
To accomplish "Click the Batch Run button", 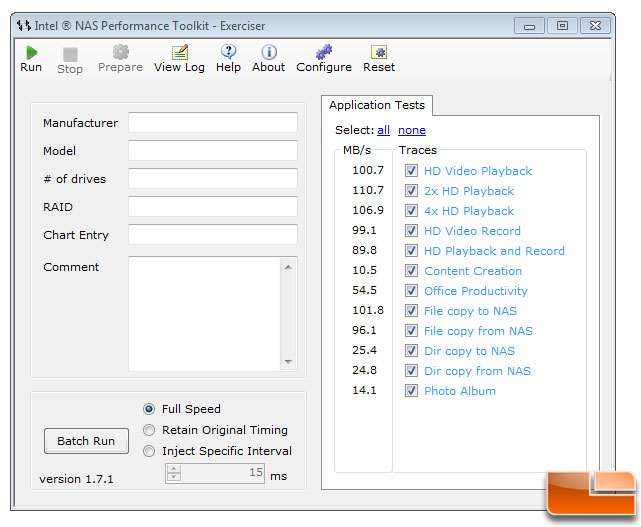I will 86,441.
